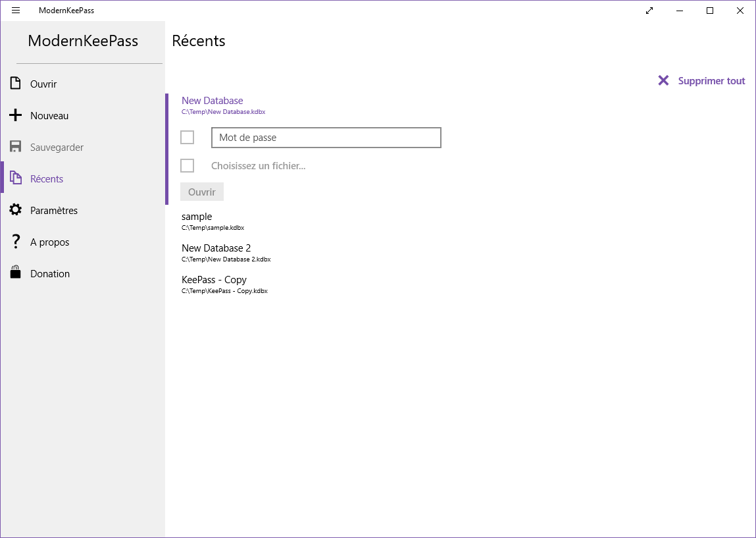Click the Récents documents icon

pyautogui.click(x=16, y=178)
